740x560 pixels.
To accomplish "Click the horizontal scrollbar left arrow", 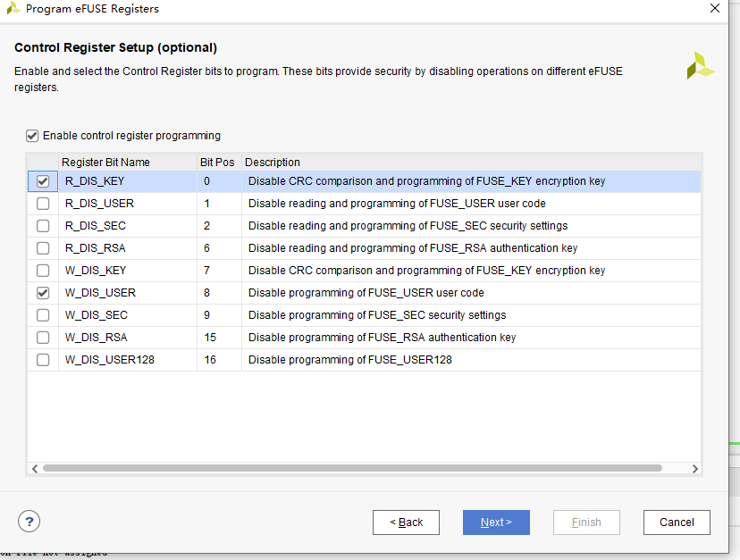I will [x=35, y=469].
